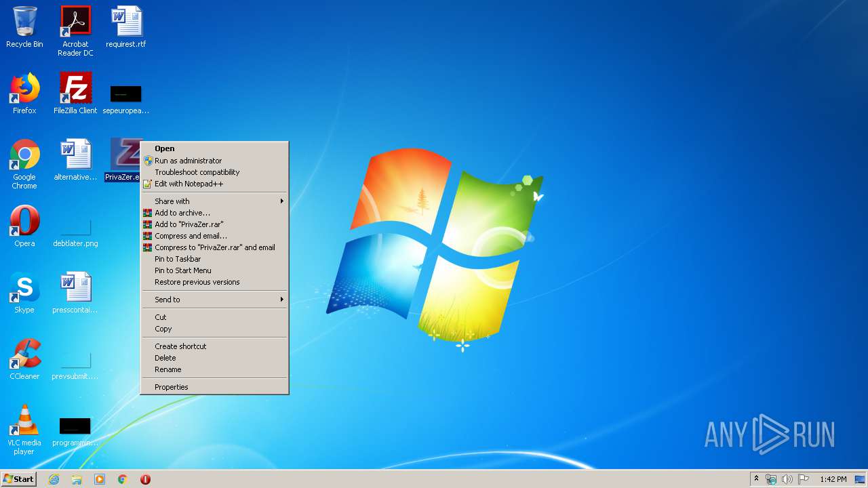Open Opera from the taskbar
The height and width of the screenshot is (488, 868).
pos(145,479)
